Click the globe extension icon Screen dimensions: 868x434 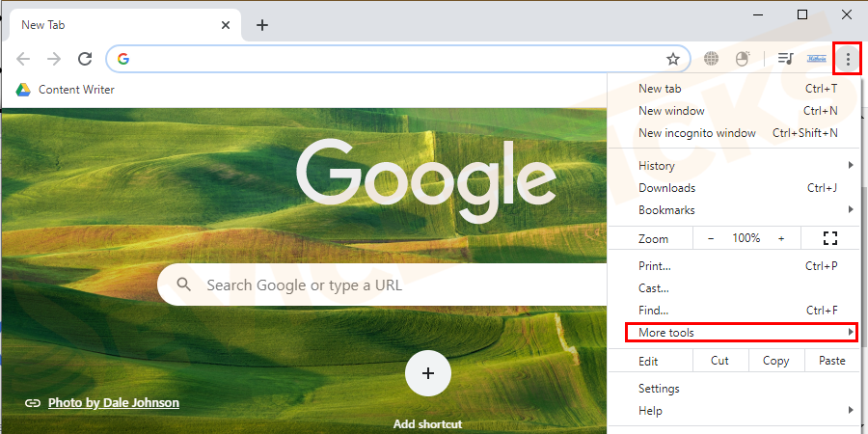click(x=711, y=58)
